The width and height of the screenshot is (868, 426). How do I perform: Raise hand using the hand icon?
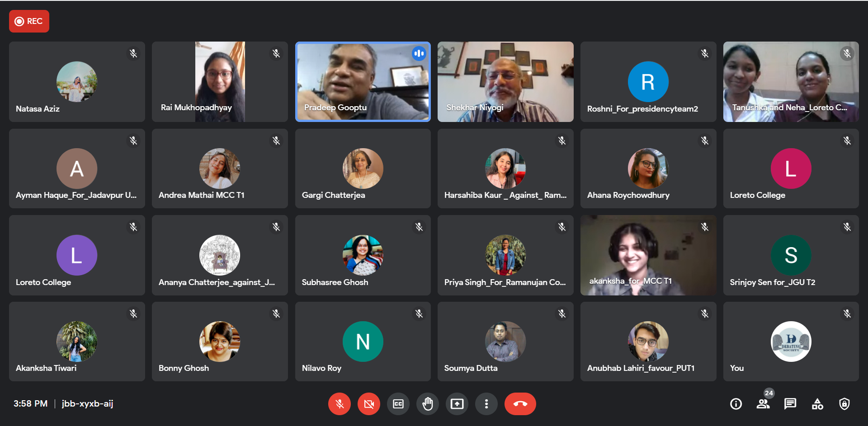pos(428,404)
